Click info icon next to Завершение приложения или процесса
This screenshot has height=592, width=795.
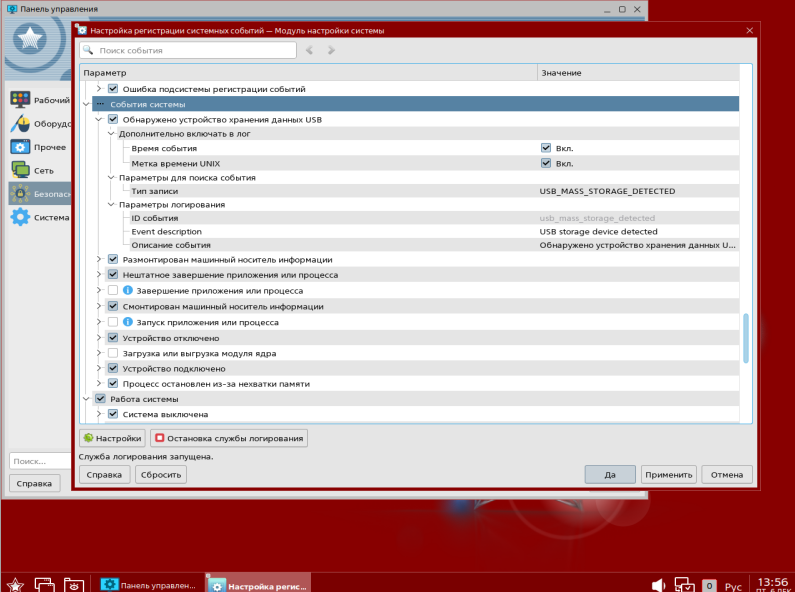pyautogui.click(x=128, y=290)
